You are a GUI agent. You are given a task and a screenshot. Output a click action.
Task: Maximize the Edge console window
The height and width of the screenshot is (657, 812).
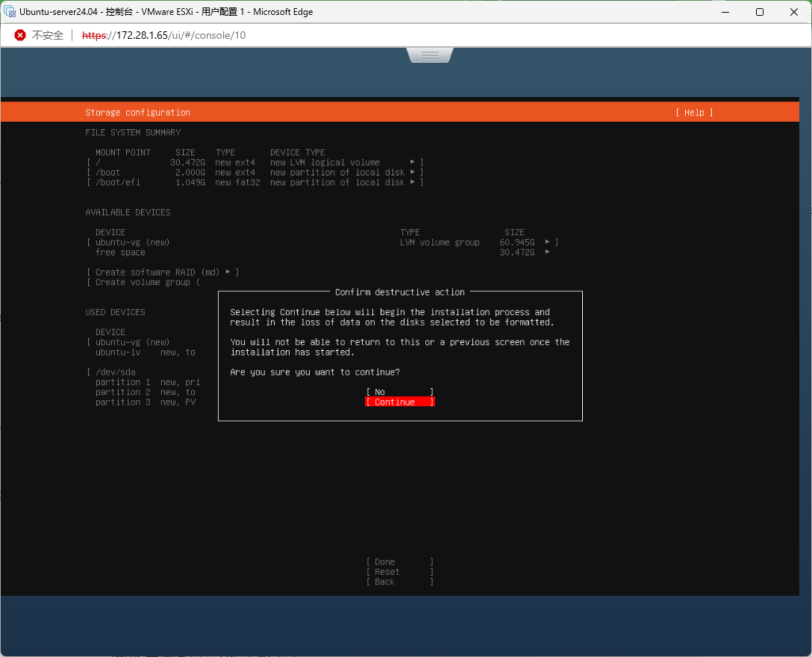point(759,12)
